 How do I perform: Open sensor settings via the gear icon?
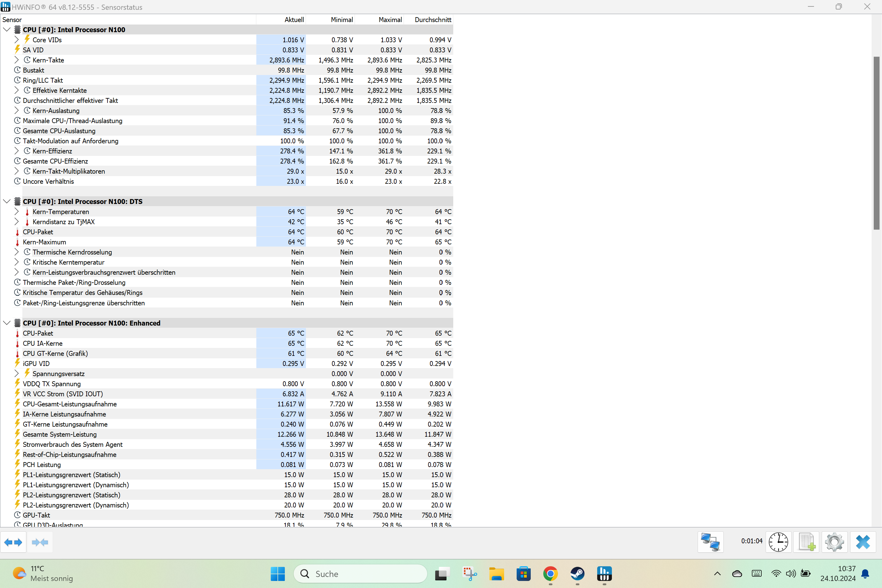pyautogui.click(x=834, y=542)
